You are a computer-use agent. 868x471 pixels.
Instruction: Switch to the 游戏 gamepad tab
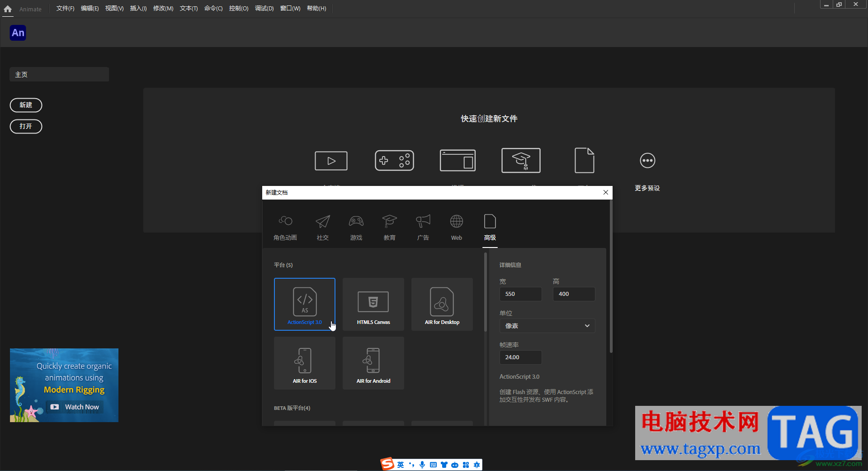click(356, 228)
